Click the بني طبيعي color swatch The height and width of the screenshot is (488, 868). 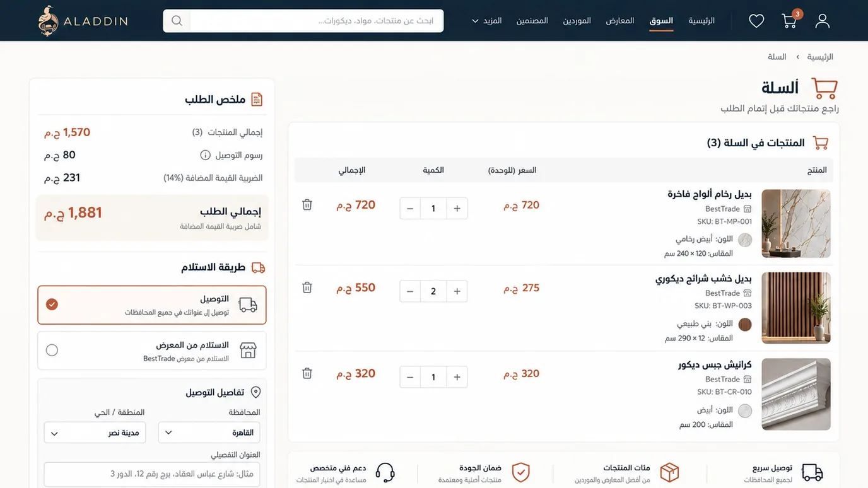tap(745, 325)
